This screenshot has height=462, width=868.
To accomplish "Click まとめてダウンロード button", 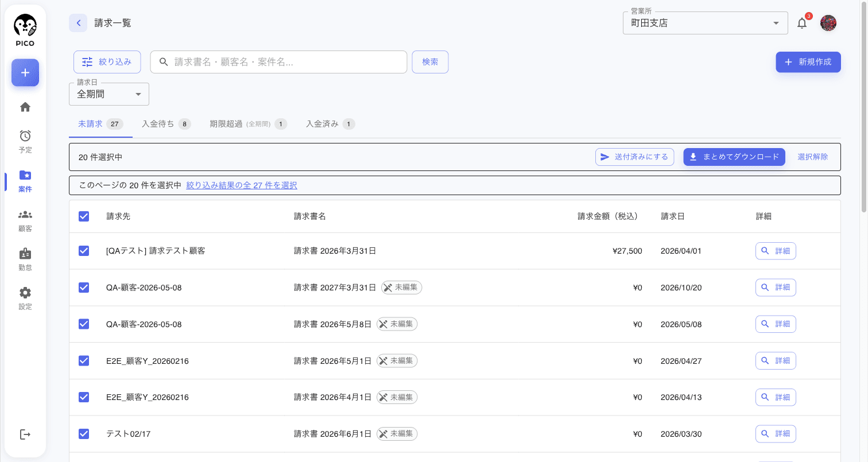I will (734, 157).
